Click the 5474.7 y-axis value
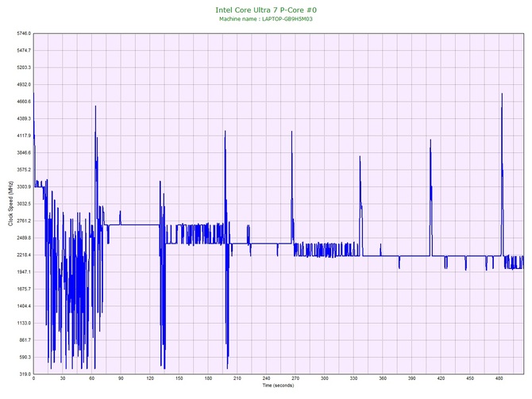This screenshot has width=532, height=399. [x=24, y=51]
